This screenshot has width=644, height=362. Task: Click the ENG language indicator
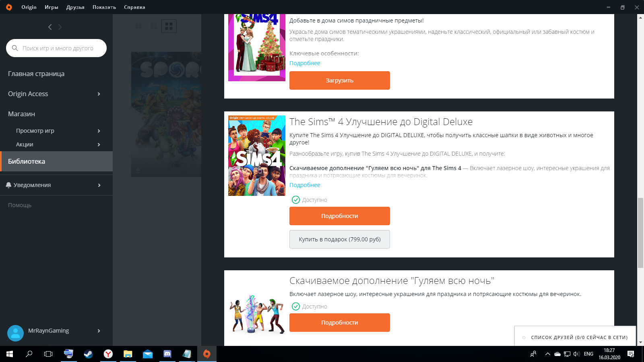point(588,354)
